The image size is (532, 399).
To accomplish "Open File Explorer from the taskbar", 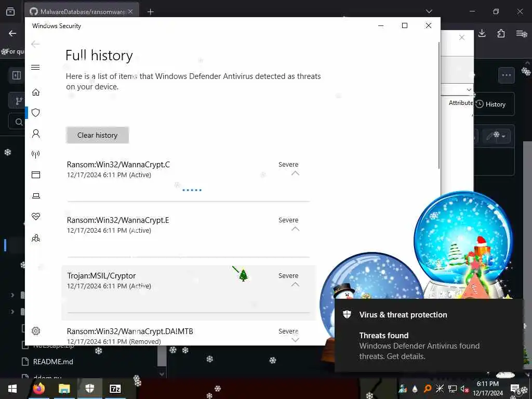I will [x=64, y=389].
